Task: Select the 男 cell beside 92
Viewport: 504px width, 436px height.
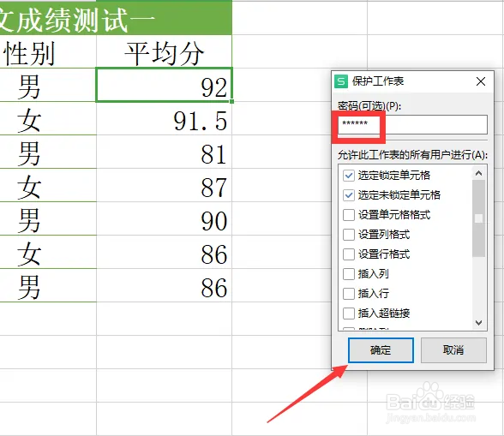Action: [x=48, y=85]
